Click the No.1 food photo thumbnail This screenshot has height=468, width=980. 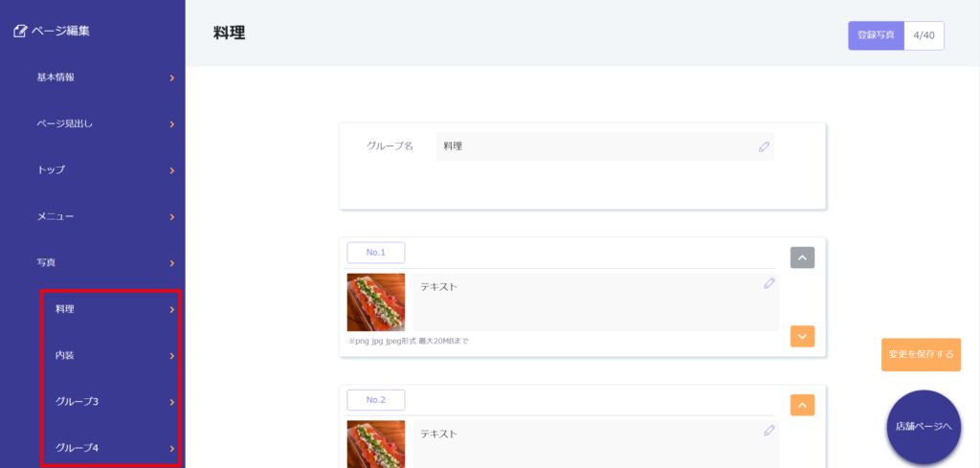[x=375, y=302]
